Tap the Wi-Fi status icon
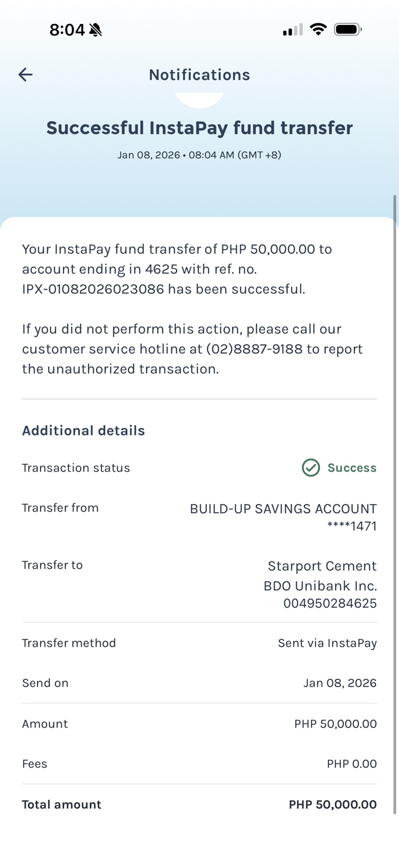 [318, 29]
